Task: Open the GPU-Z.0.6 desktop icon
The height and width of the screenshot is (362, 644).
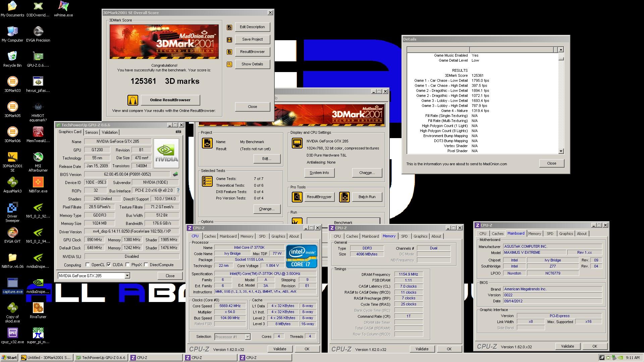Action: [38, 59]
